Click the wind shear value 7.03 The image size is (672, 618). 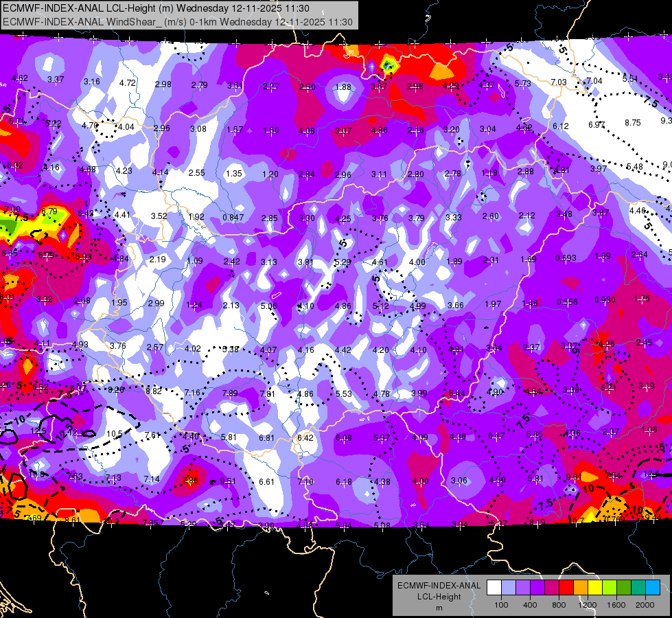[559, 82]
